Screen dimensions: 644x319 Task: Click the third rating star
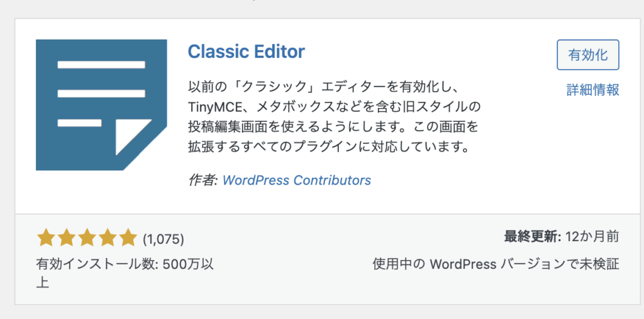click(87, 238)
